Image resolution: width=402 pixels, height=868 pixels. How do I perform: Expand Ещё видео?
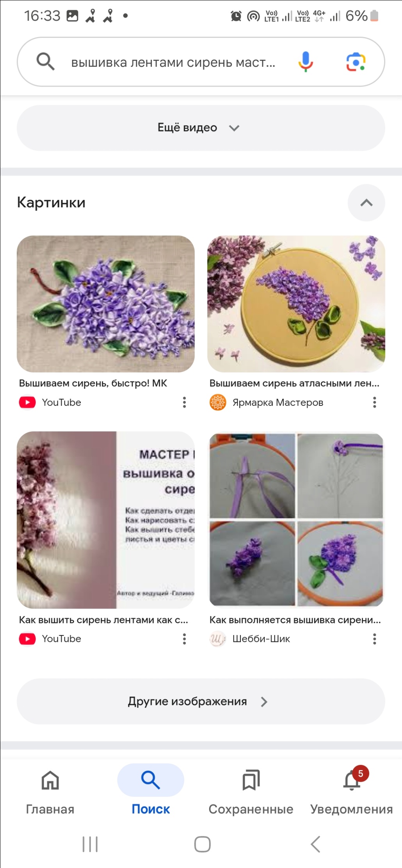201,128
